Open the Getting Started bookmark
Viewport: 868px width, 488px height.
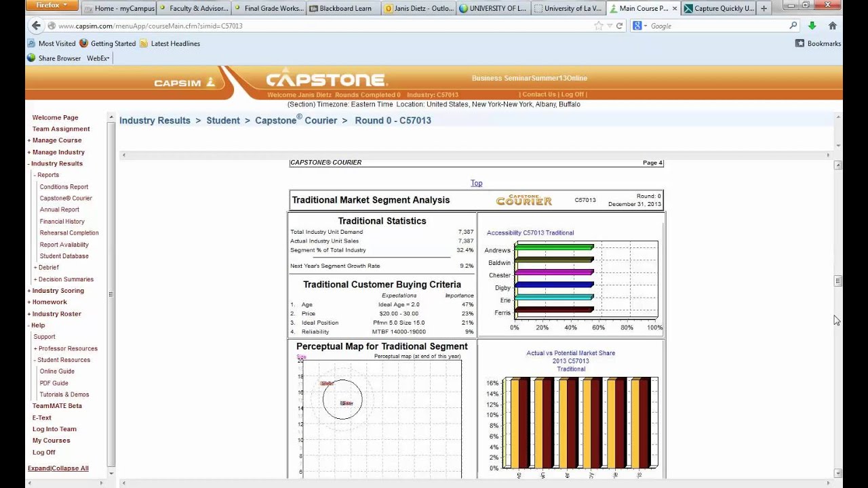[108, 43]
